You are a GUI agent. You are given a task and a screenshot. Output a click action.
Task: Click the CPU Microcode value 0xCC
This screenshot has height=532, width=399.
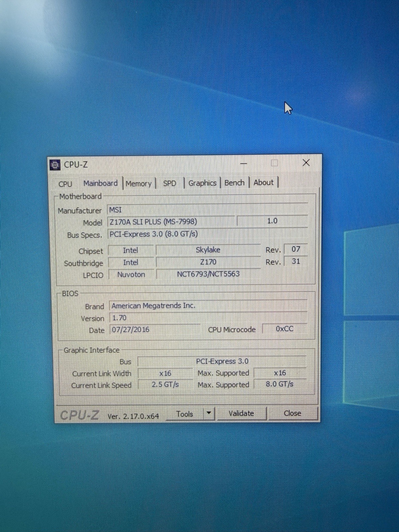pos(285,329)
